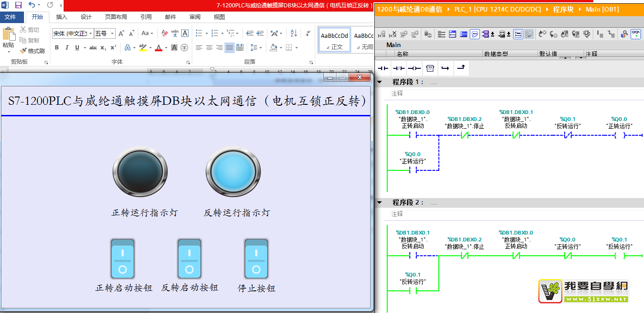Viewport: 644px width, 313px height.
Task: Apply the red font color swatch
Action: (x=158, y=48)
